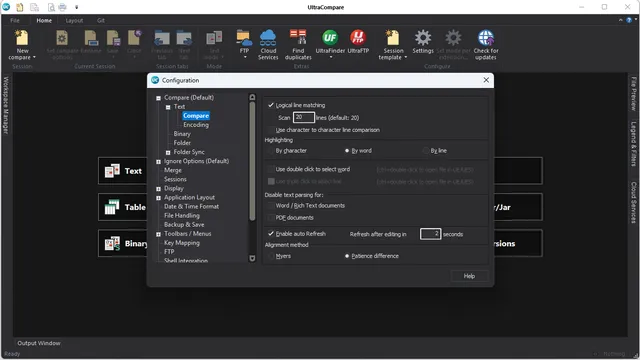Screen dimensions: 640x360
Task: Click the Binary compare tile icon
Action: (112, 243)
